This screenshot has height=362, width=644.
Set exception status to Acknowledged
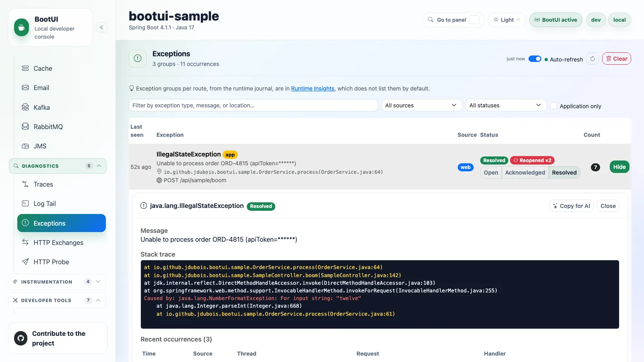[x=525, y=173]
